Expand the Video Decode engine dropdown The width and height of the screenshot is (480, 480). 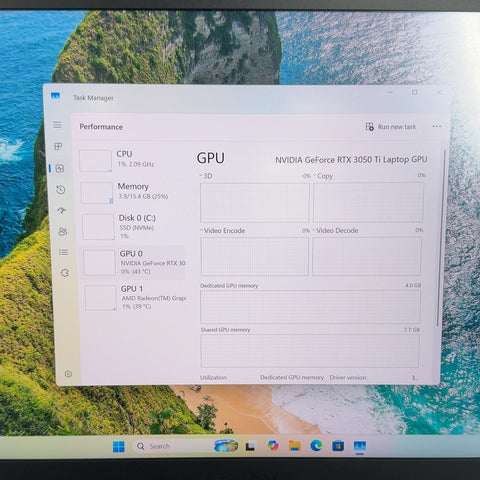point(336,230)
